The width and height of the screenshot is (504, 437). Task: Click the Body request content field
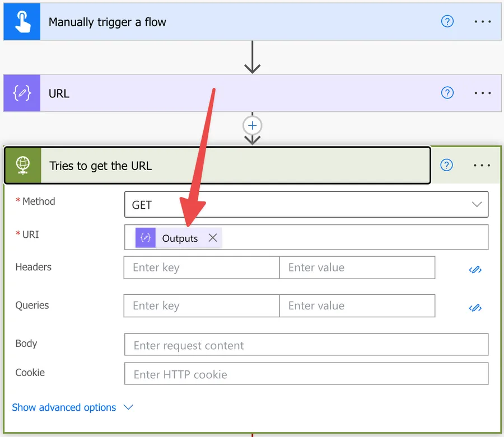click(306, 345)
